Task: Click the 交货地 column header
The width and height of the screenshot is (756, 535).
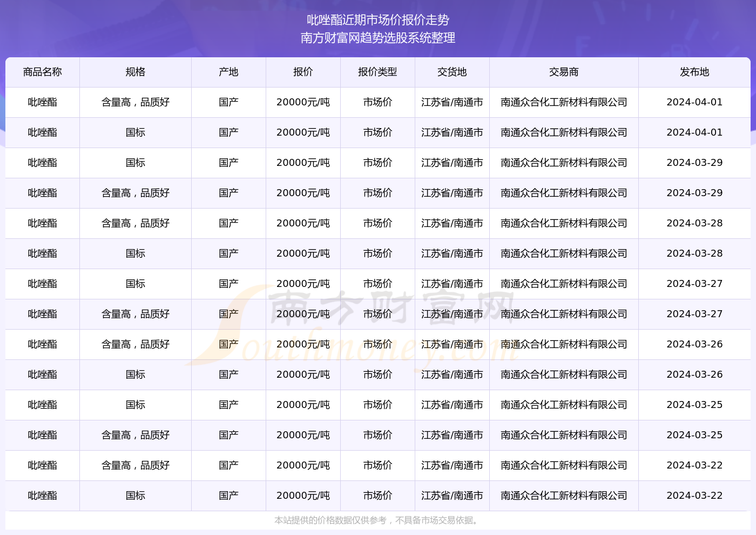Action: pyautogui.click(x=452, y=72)
